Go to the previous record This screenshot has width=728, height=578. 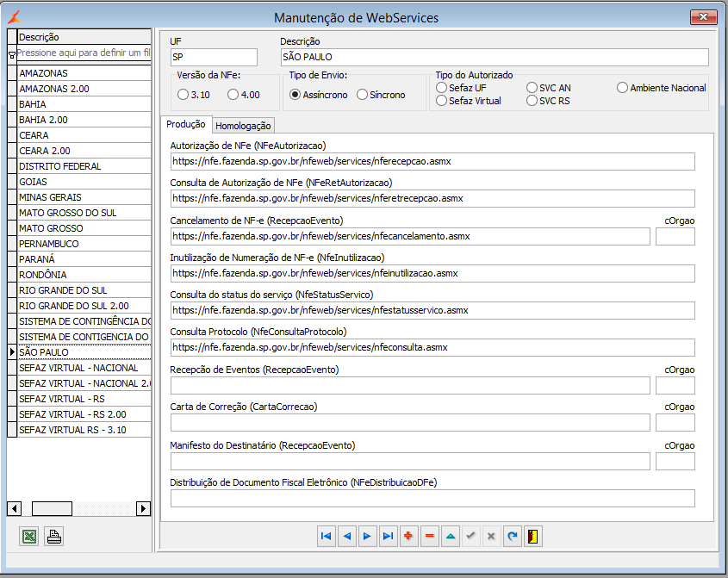pyautogui.click(x=346, y=536)
